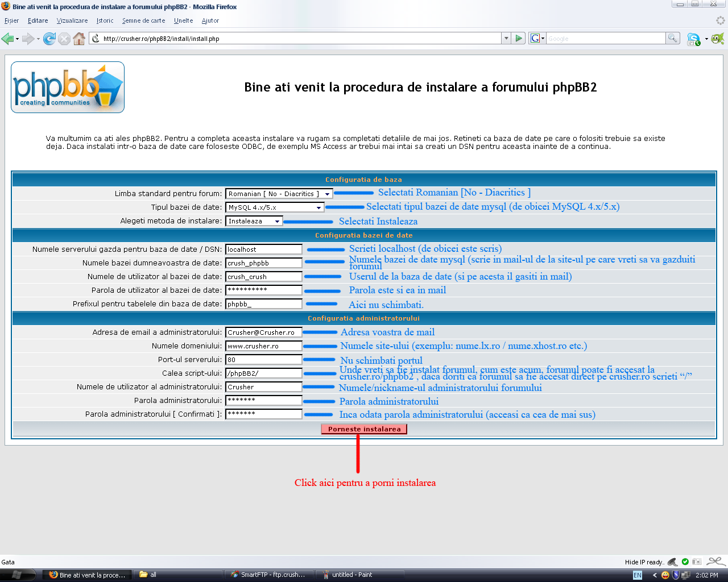Click the administrator password field
The image size is (728, 582).
[x=264, y=400]
